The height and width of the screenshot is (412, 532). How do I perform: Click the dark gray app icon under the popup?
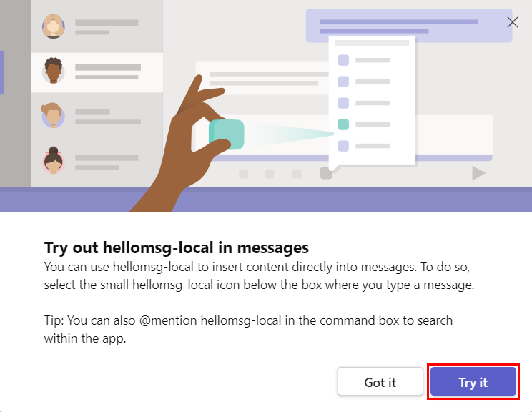326,173
